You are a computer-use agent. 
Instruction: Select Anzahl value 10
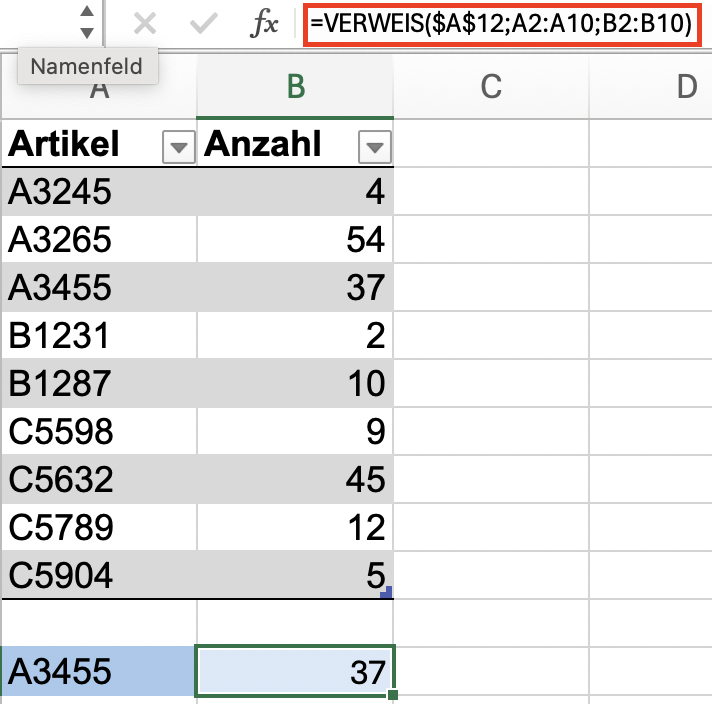295,383
